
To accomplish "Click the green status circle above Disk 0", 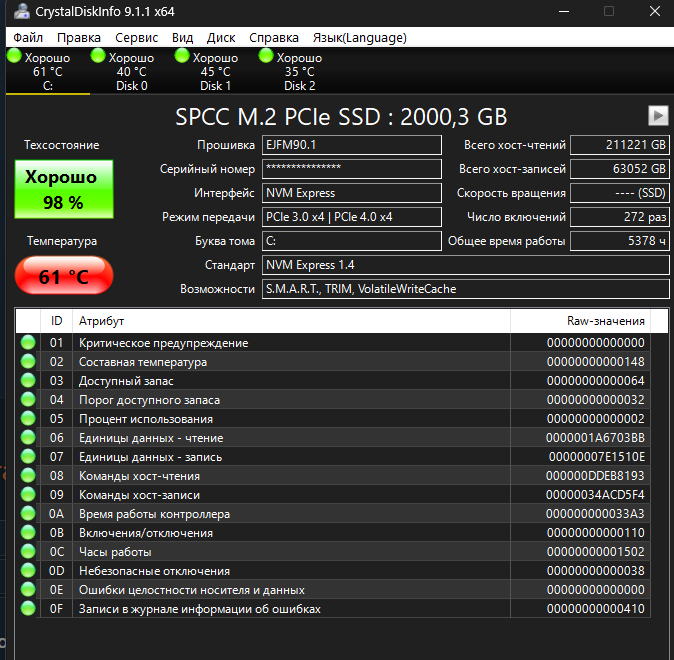I will (x=98, y=55).
